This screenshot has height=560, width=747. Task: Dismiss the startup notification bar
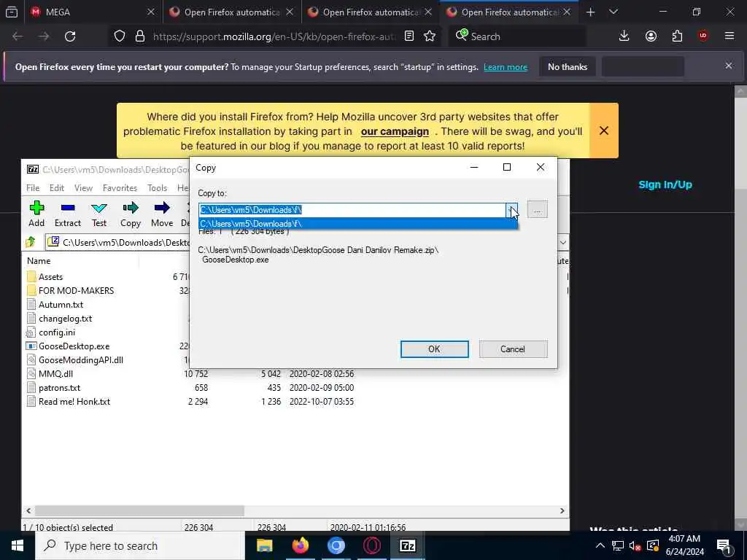pos(729,66)
